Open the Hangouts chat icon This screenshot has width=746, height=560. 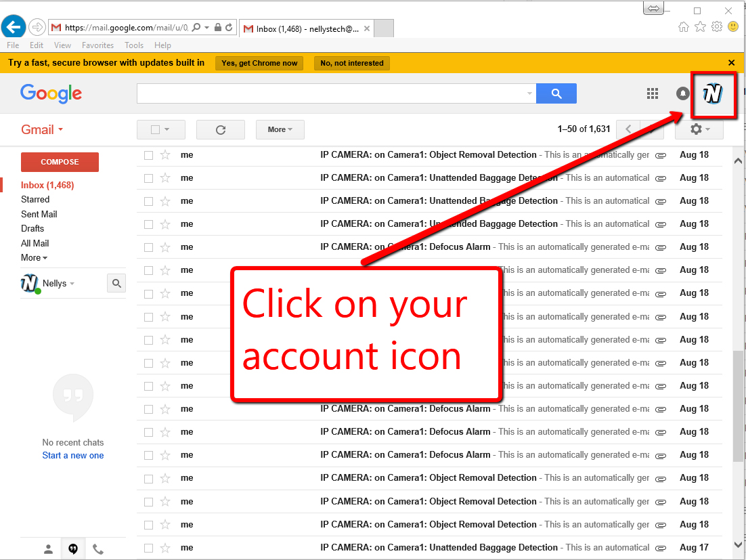[x=73, y=548]
